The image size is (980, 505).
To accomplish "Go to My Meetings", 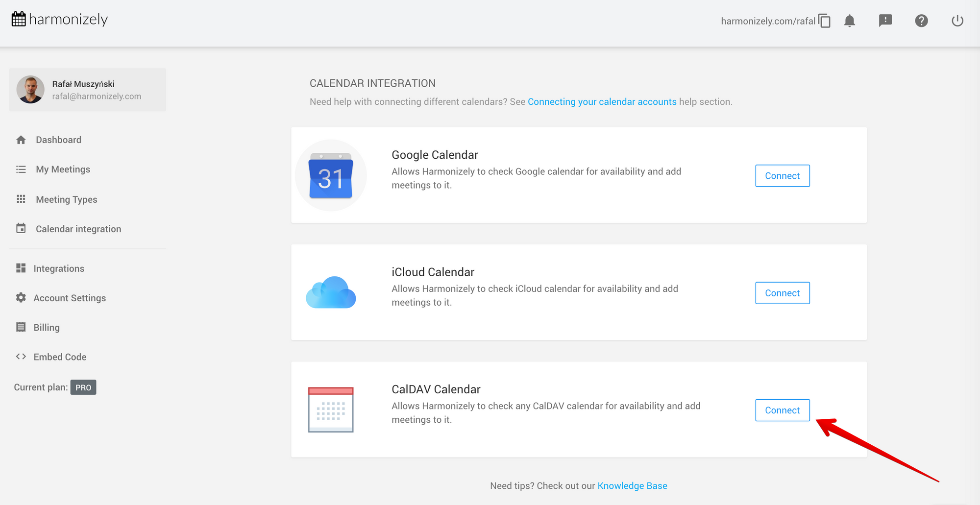I will tap(63, 169).
